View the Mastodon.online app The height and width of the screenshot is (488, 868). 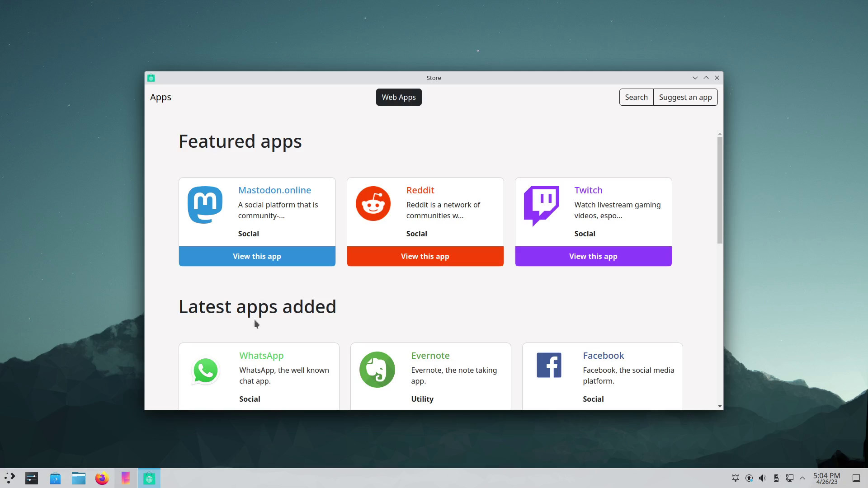coord(257,256)
